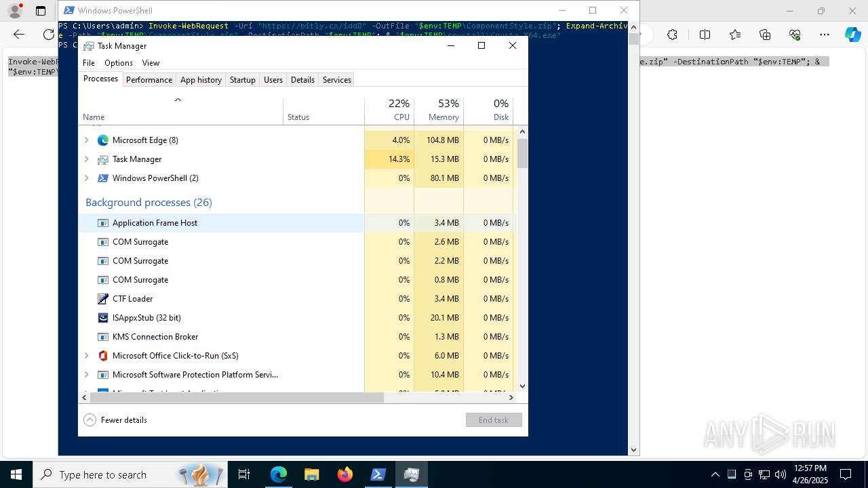Click the CTF Loader pen icon

(x=103, y=299)
